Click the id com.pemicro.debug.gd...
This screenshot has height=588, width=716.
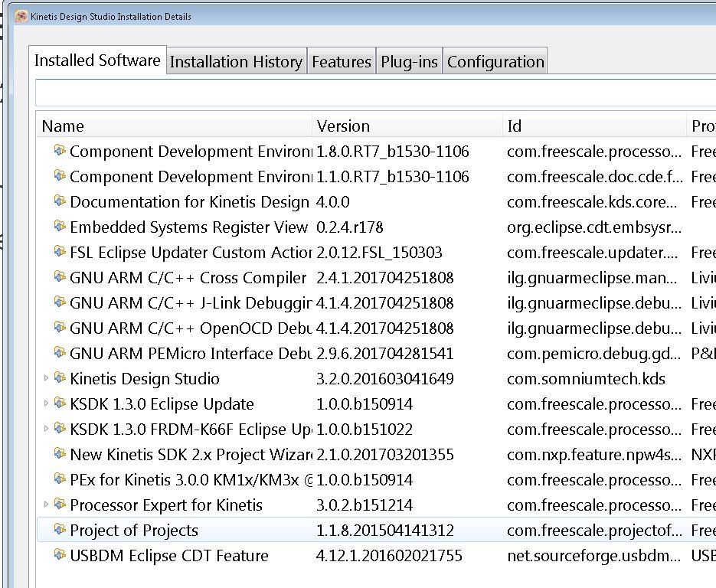pyautogui.click(x=594, y=354)
